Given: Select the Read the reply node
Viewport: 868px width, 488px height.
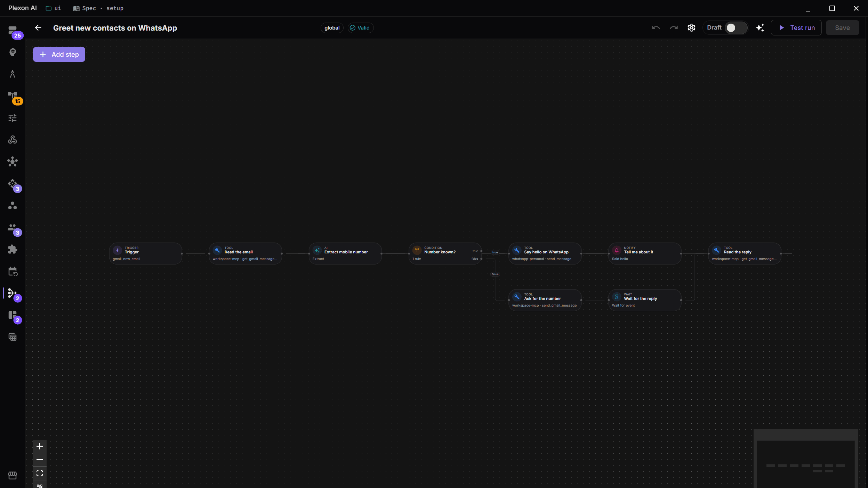Looking at the screenshot, I should point(745,254).
